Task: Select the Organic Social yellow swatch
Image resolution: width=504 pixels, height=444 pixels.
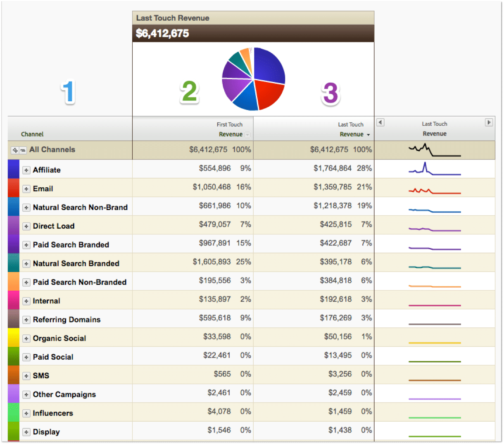Action: tap(14, 337)
